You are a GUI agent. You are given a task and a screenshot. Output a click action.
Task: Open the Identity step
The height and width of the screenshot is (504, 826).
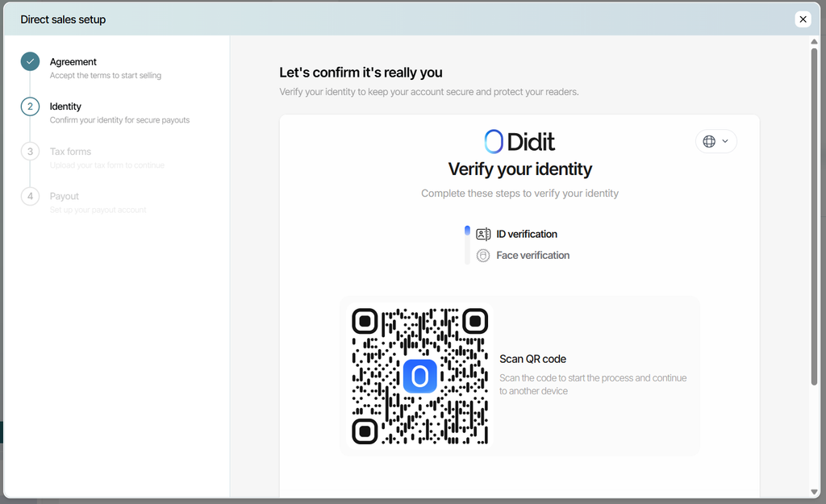pyautogui.click(x=65, y=106)
